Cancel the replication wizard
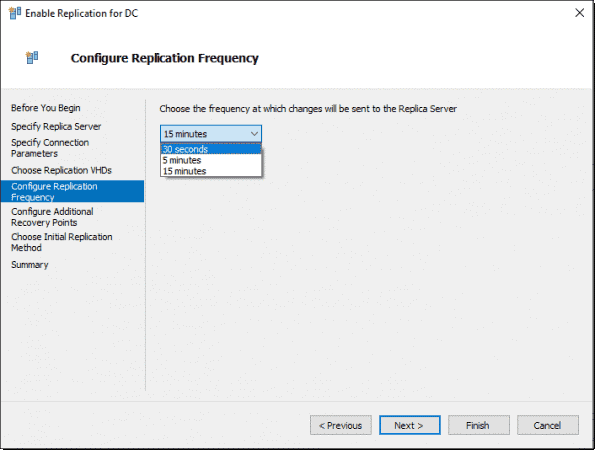Image resolution: width=600 pixels, height=455 pixels. point(548,425)
